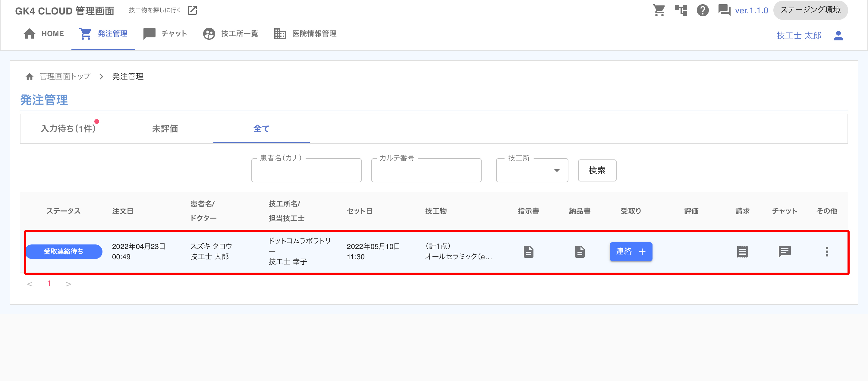Open the 納品書 document icon in the order row
The width and height of the screenshot is (868, 381).
pyautogui.click(x=580, y=252)
